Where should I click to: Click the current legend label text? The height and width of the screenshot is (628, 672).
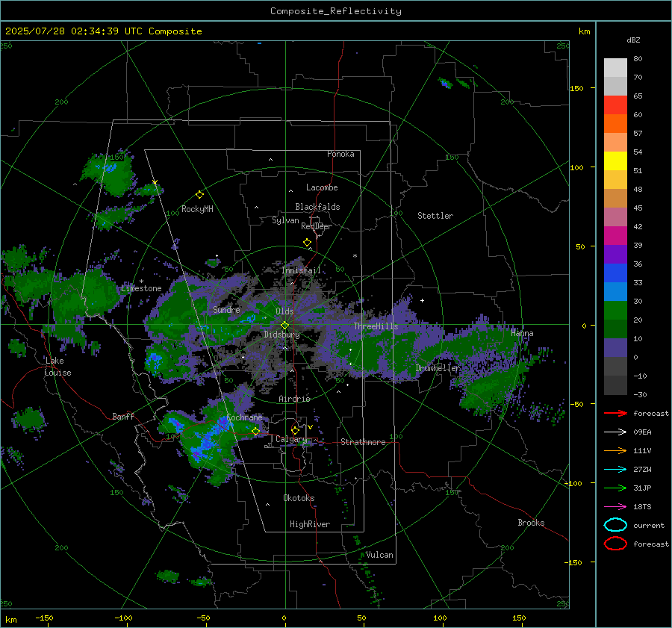pyautogui.click(x=649, y=525)
